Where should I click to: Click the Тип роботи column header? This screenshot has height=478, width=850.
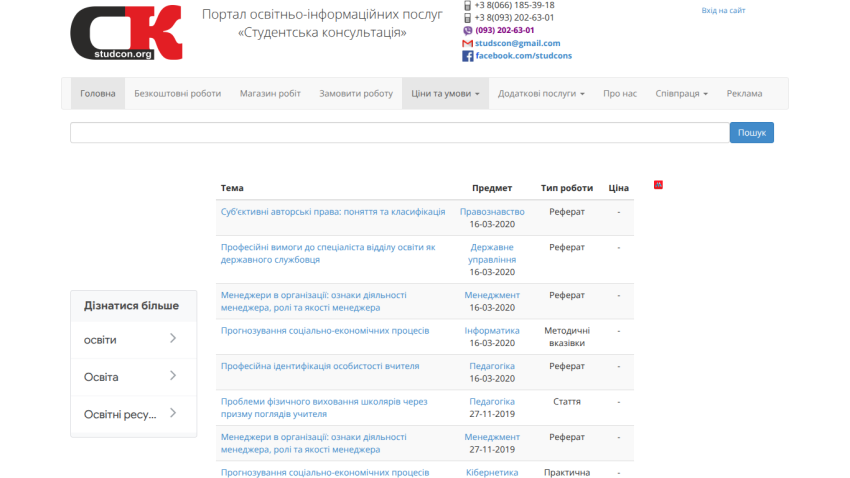pos(567,188)
